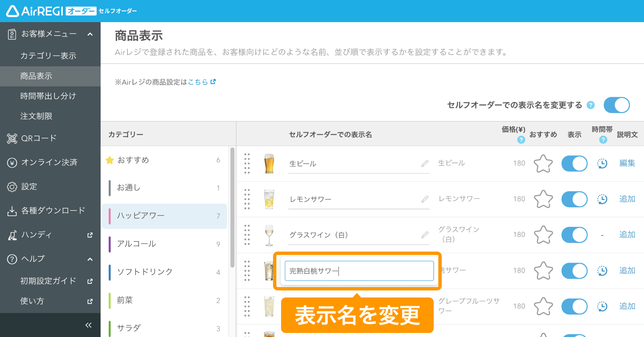Click 追加 link for グレープフルーツサワー row

(x=627, y=306)
